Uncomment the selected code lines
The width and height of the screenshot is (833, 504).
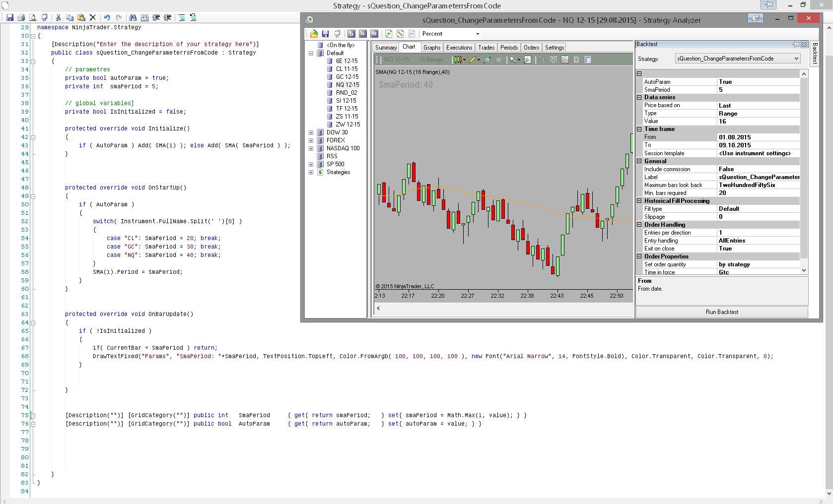pos(193,17)
